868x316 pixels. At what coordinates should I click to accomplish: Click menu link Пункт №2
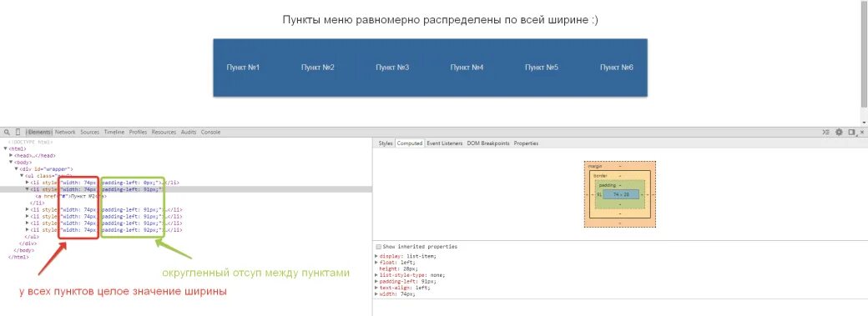318,68
